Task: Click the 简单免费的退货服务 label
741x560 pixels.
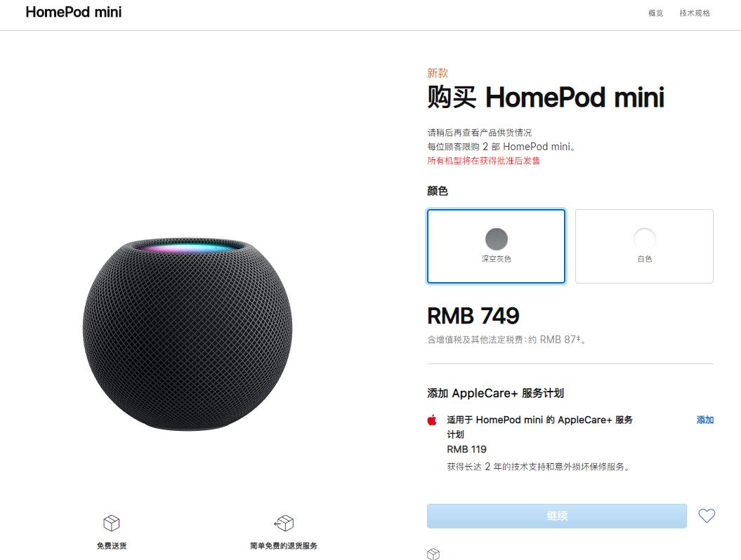Action: pyautogui.click(x=284, y=545)
